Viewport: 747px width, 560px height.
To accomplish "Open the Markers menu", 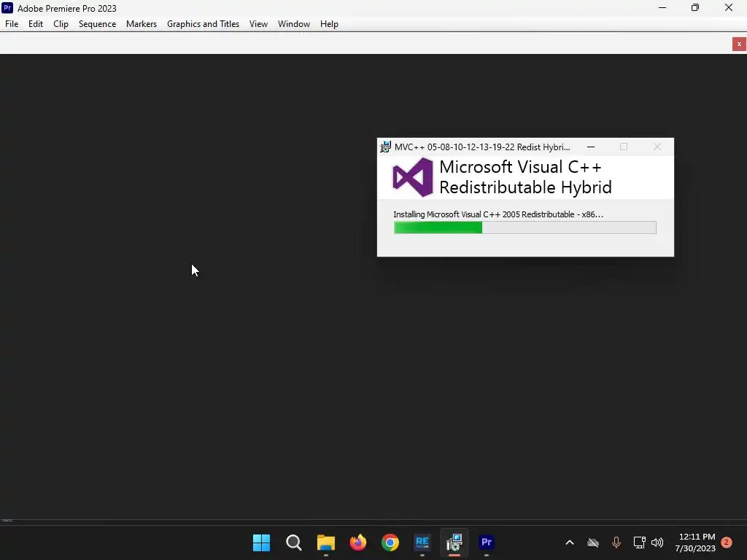I will pos(141,24).
